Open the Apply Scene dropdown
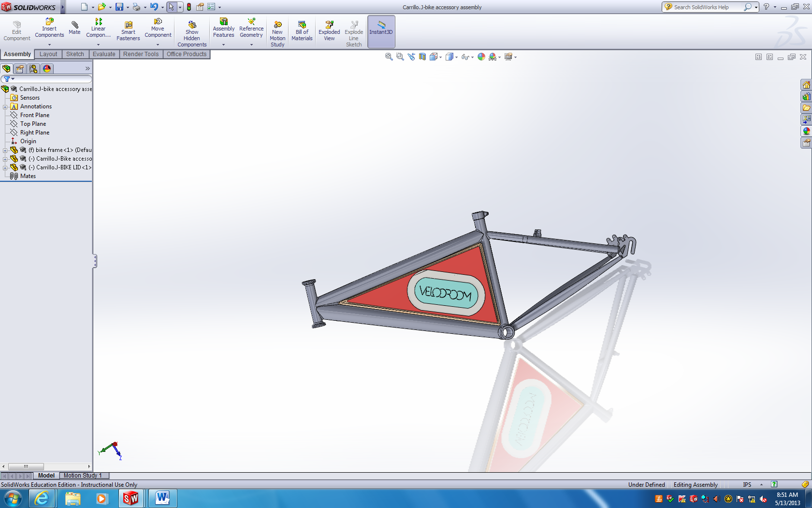This screenshot has height=508, width=812. pos(499,57)
